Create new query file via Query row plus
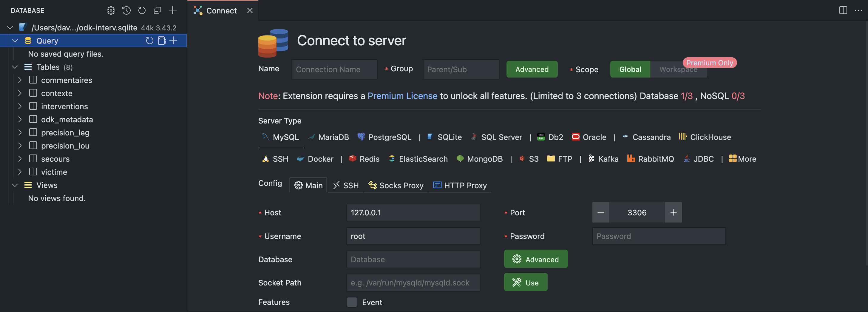This screenshot has width=868, height=312. pyautogui.click(x=174, y=41)
